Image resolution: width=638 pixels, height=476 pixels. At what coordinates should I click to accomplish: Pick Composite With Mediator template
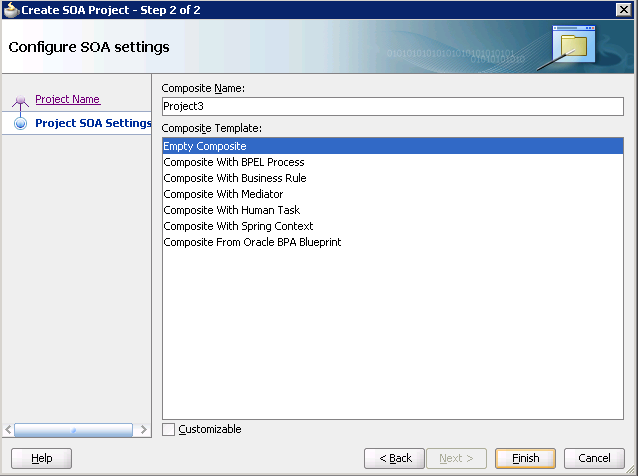(393, 194)
